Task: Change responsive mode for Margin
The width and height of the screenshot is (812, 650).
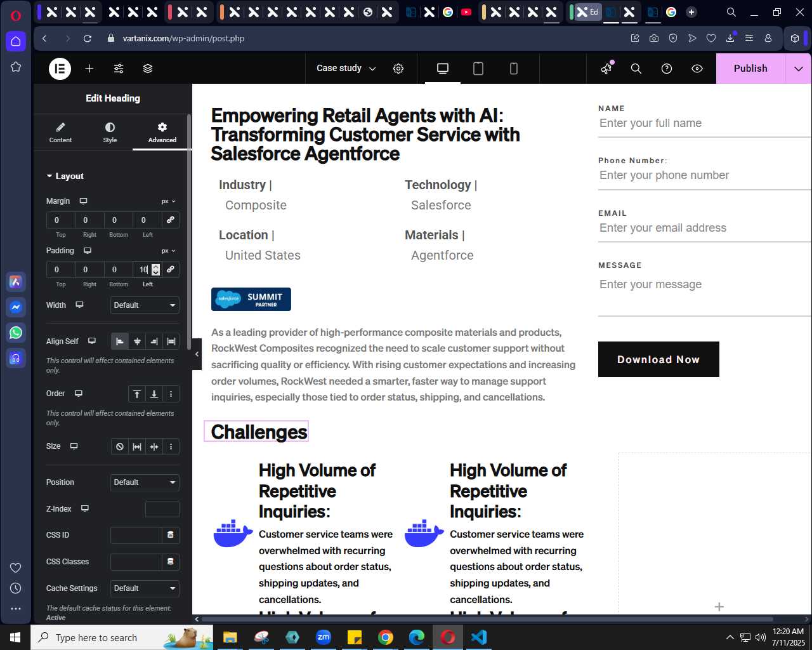Action: 83,201
